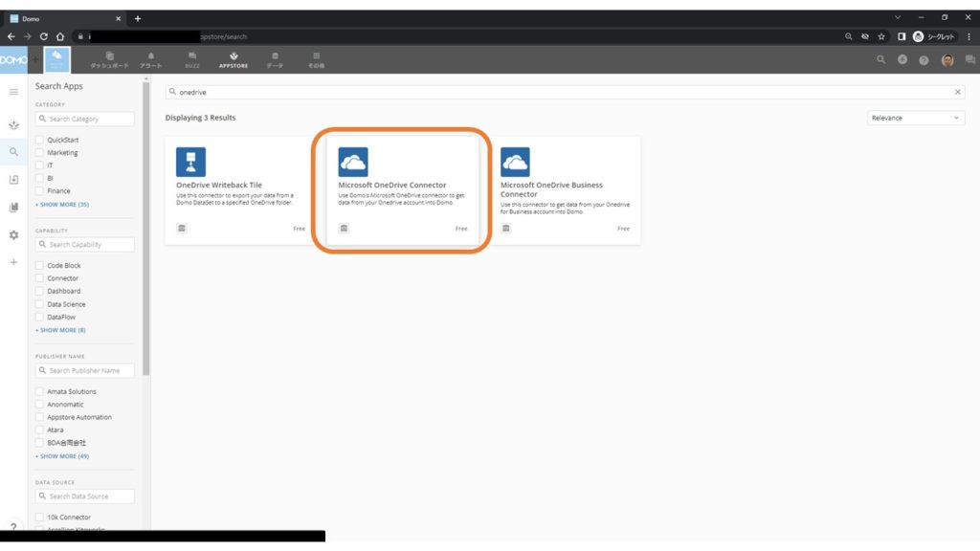Open the Microsoft OneDrive Business Connector cloud icon
This screenshot has width=980, height=551.
515,162
